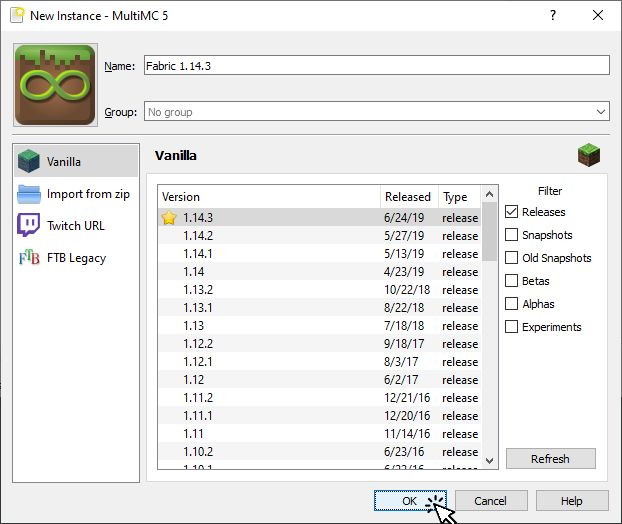
Task: Select version 1.12 row
Action: pos(319,380)
